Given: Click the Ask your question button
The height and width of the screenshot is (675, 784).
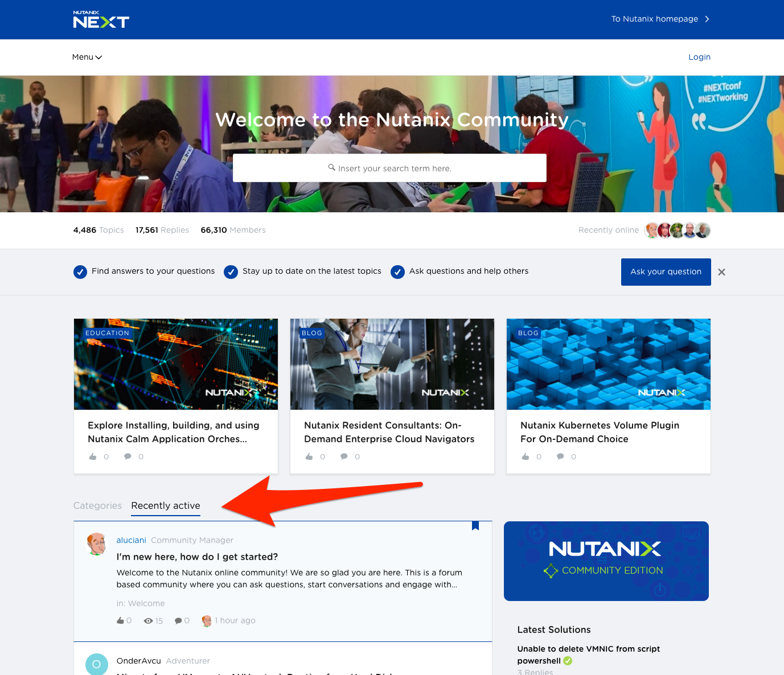Looking at the screenshot, I should (666, 271).
